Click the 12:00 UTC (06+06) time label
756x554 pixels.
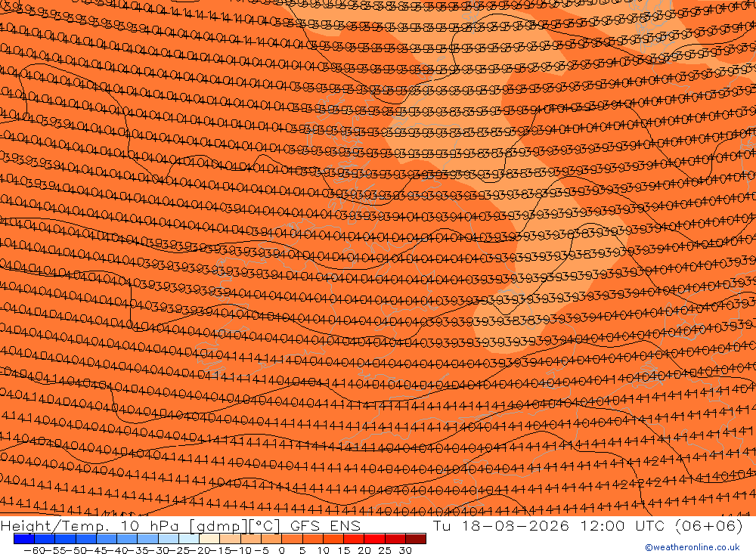tap(661, 525)
